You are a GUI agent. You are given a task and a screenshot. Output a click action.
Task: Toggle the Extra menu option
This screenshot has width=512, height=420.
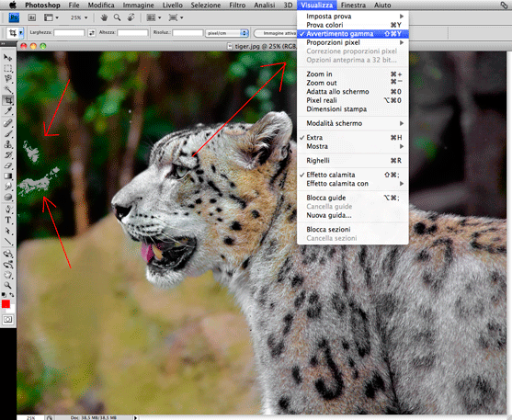pos(353,138)
